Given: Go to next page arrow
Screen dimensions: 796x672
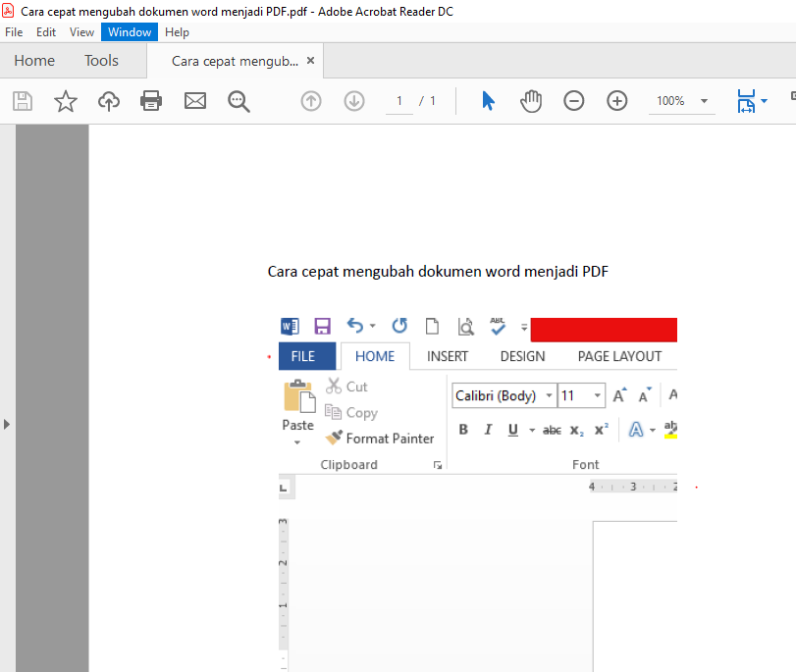Looking at the screenshot, I should tap(354, 101).
